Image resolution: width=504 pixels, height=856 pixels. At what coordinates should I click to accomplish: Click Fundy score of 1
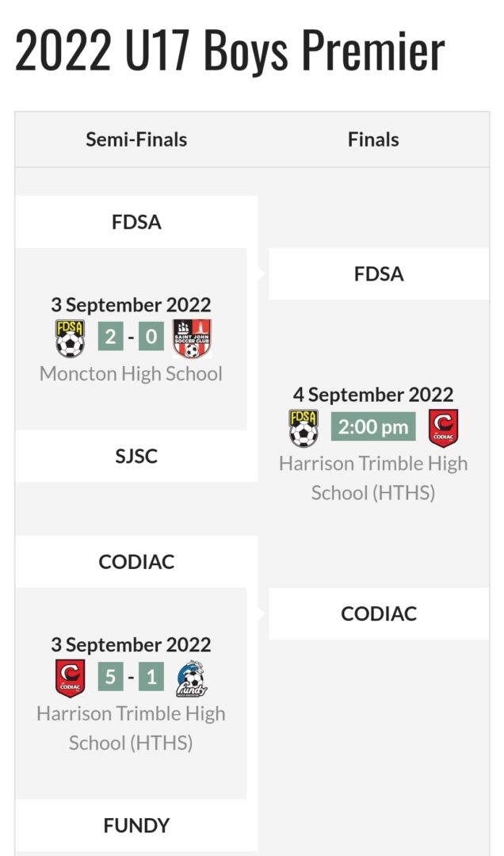pos(151,677)
